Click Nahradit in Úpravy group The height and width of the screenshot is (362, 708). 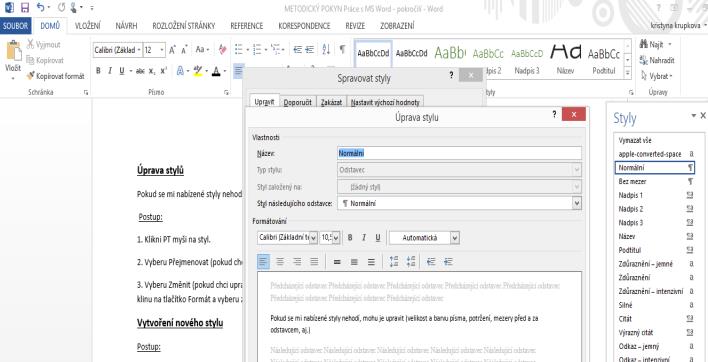pos(657,60)
